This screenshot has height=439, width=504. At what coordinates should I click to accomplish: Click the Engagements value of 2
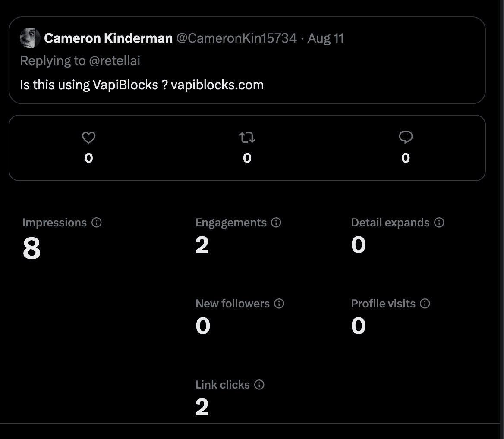pyautogui.click(x=202, y=245)
